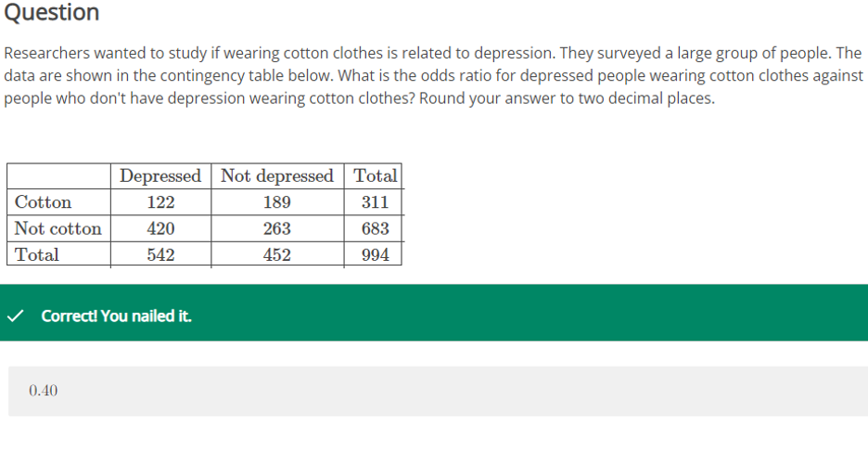Select the table cell containing 263
This screenshot has width=868, height=453.
tap(277, 228)
